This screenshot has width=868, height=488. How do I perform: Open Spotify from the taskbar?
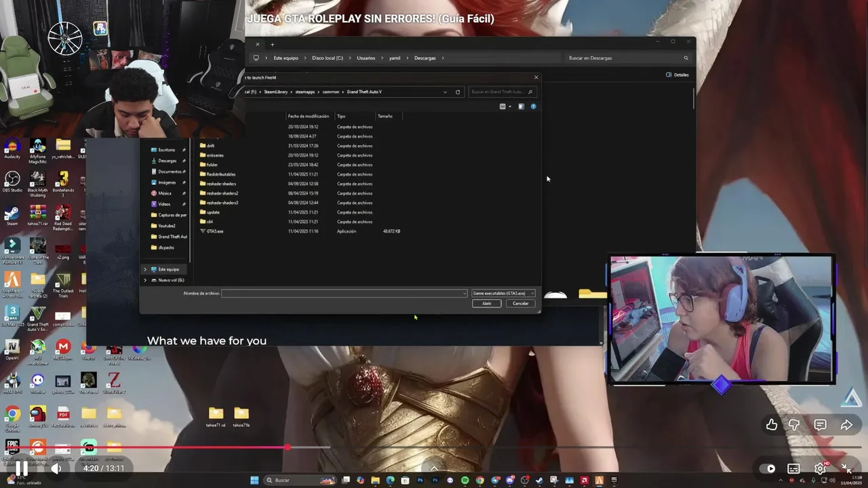[465, 480]
